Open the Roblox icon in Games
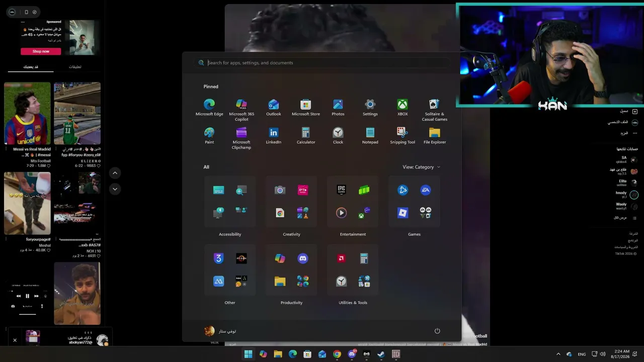This screenshot has width=644, height=362. [403, 213]
